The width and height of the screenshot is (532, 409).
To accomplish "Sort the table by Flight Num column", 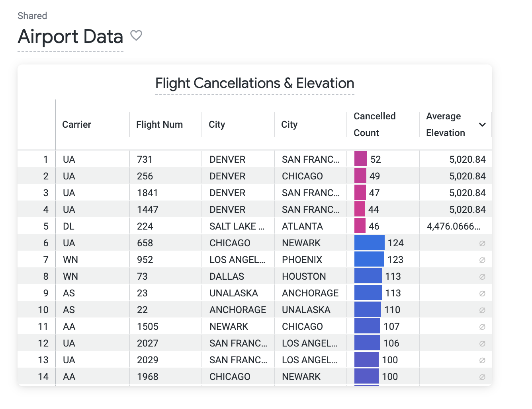I will tap(159, 125).
